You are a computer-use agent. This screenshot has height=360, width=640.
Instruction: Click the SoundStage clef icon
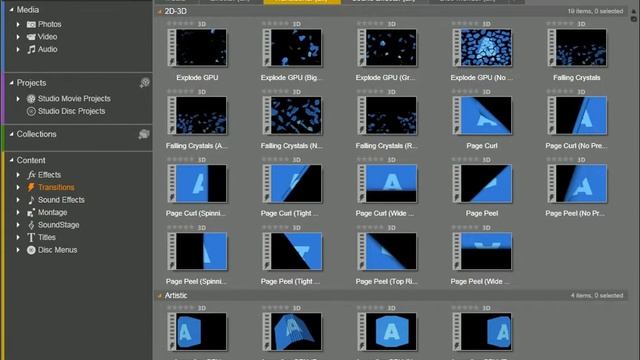pos(31,225)
